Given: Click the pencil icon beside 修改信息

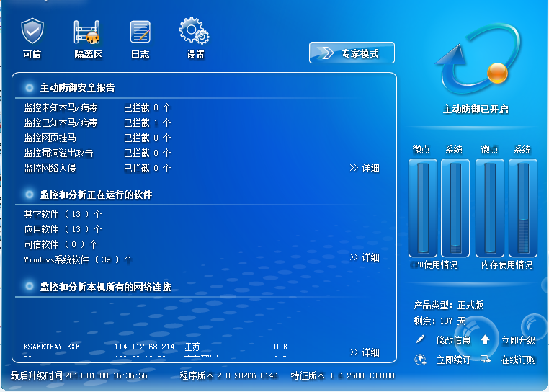Looking at the screenshot, I should [x=421, y=339].
